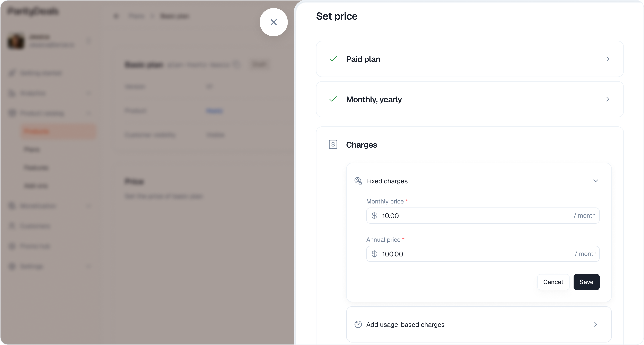Save the fixed charges

coord(586,282)
